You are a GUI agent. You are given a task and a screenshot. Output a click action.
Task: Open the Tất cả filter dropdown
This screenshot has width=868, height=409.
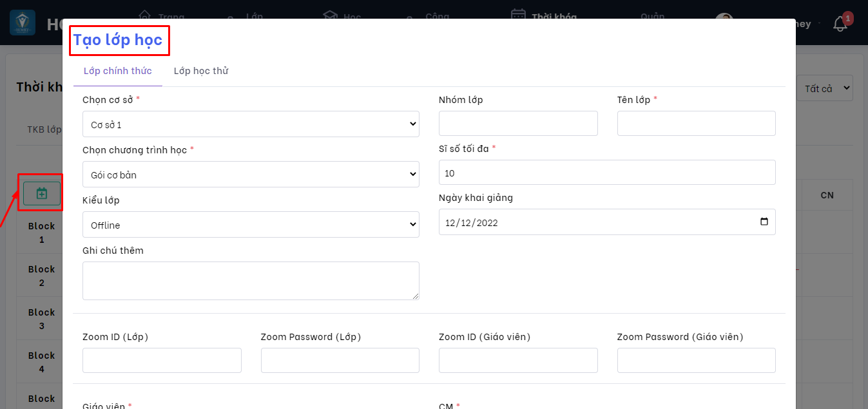pyautogui.click(x=825, y=88)
